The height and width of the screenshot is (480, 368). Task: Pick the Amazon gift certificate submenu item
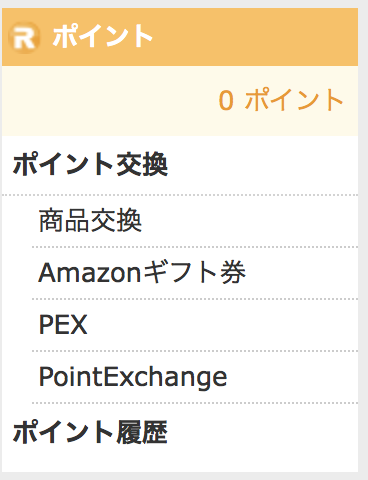(x=142, y=272)
